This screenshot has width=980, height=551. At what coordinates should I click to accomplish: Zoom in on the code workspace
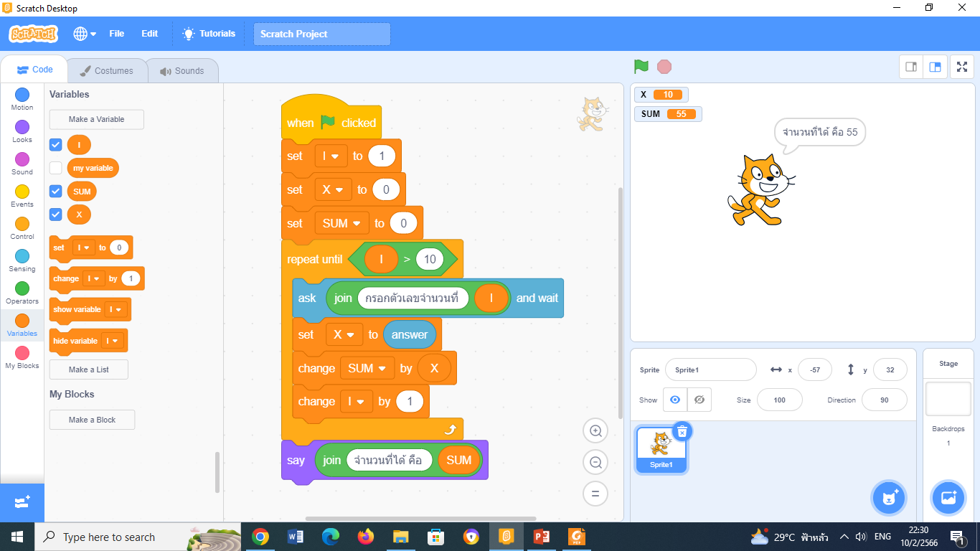pyautogui.click(x=595, y=431)
